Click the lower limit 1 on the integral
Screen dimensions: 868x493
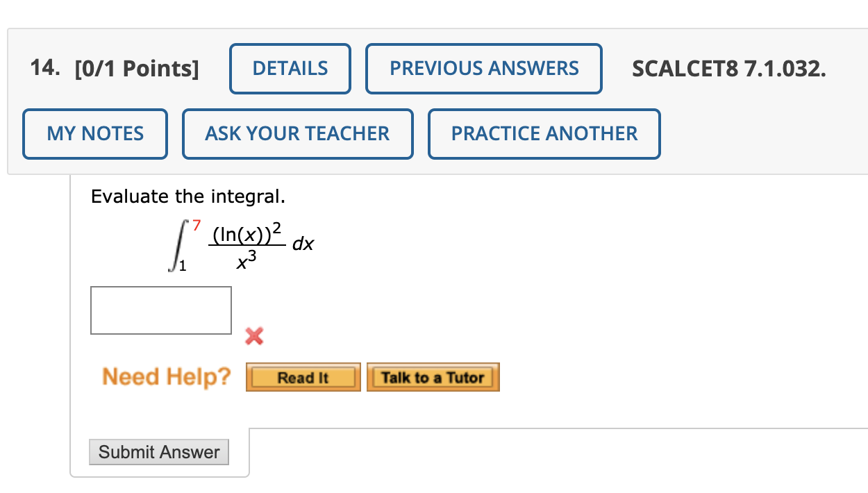pos(182,265)
